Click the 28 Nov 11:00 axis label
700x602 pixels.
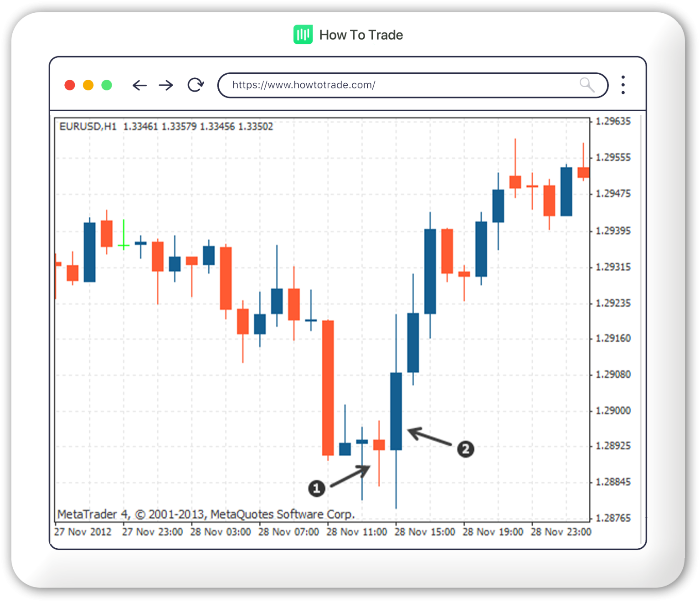tap(356, 532)
